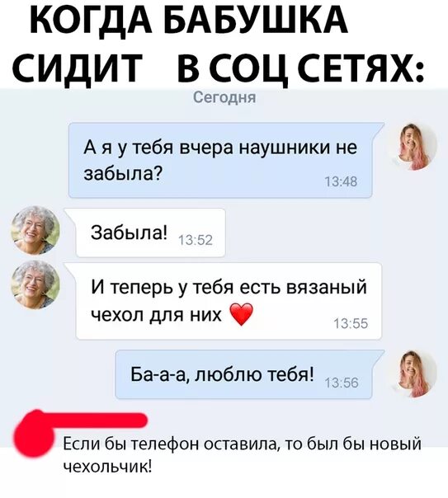Open granddaughter's avatar beside the headphones question
448x498 pixels.
click(413, 147)
